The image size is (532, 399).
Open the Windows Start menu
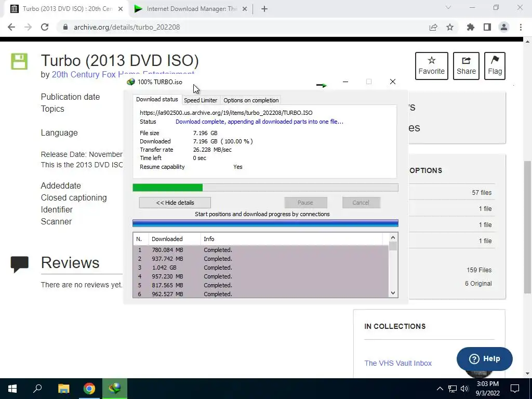point(12,389)
